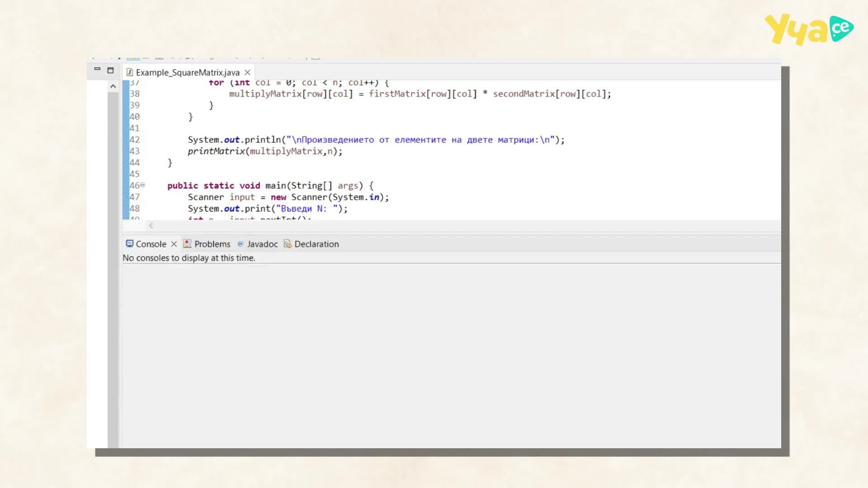Switch to the Problems tab
This screenshot has width=868, height=488.
click(207, 244)
